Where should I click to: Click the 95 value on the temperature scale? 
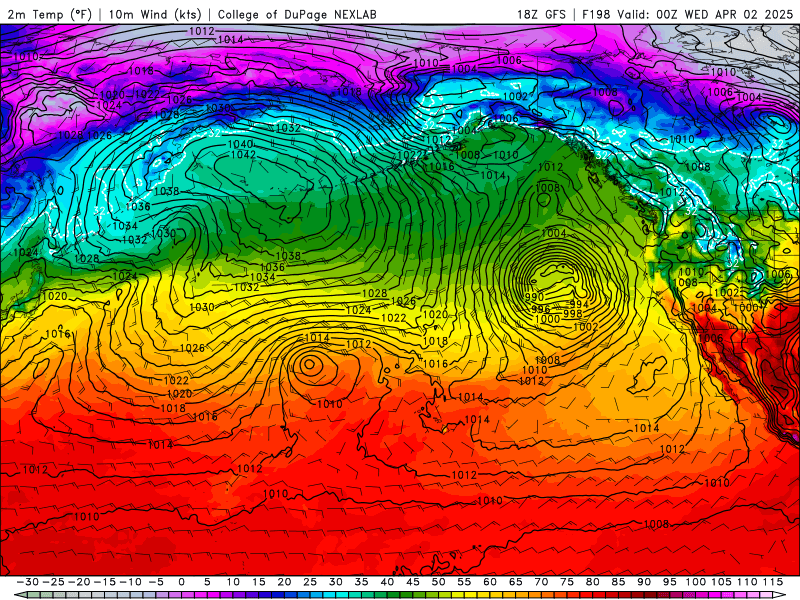coord(670,582)
